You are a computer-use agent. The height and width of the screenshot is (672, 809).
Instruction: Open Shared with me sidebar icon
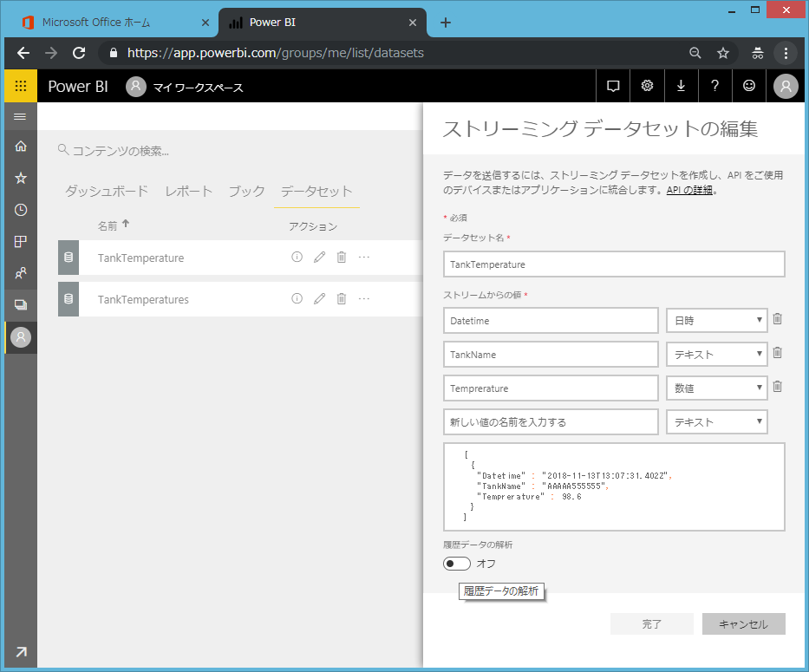pos(21,273)
